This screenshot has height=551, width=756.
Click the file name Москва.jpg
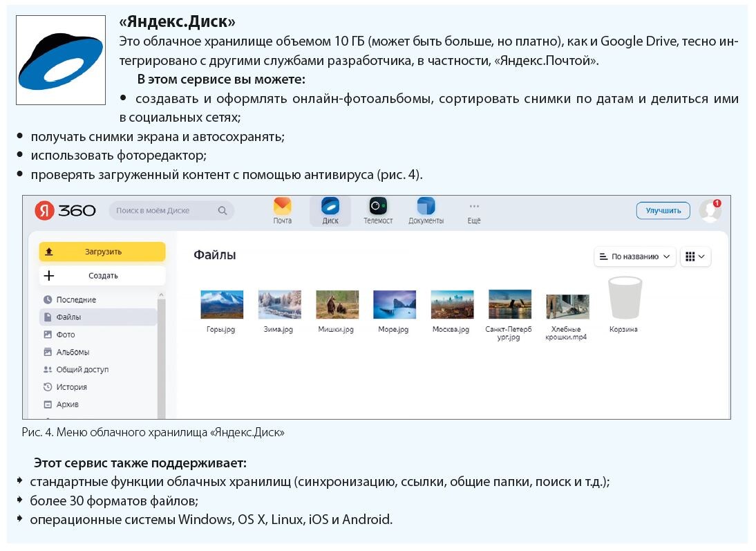pyautogui.click(x=451, y=330)
